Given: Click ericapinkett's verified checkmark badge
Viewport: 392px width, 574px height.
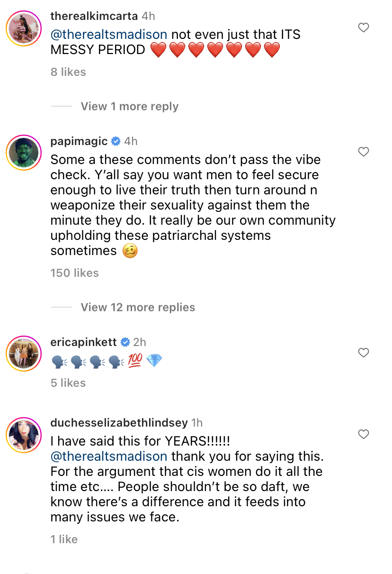Looking at the screenshot, I should [x=125, y=342].
